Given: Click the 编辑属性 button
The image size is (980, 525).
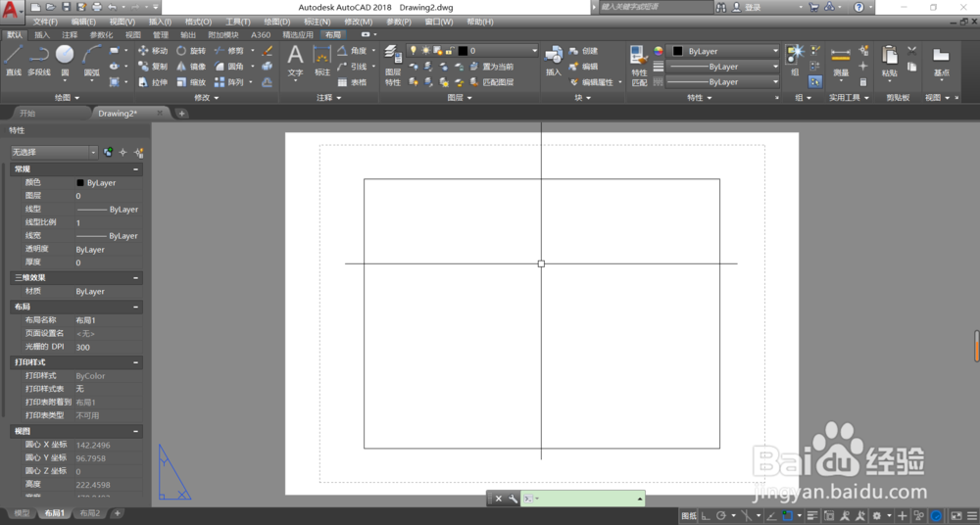Looking at the screenshot, I should (x=593, y=82).
